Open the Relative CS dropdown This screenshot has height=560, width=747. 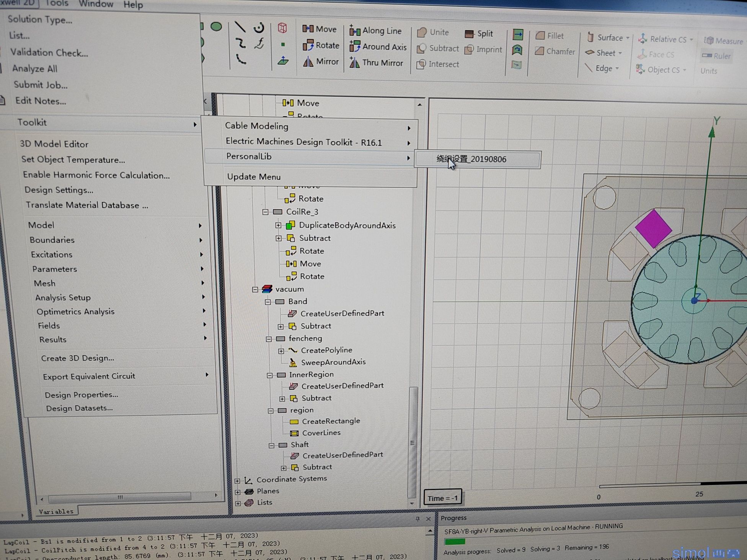pos(665,39)
